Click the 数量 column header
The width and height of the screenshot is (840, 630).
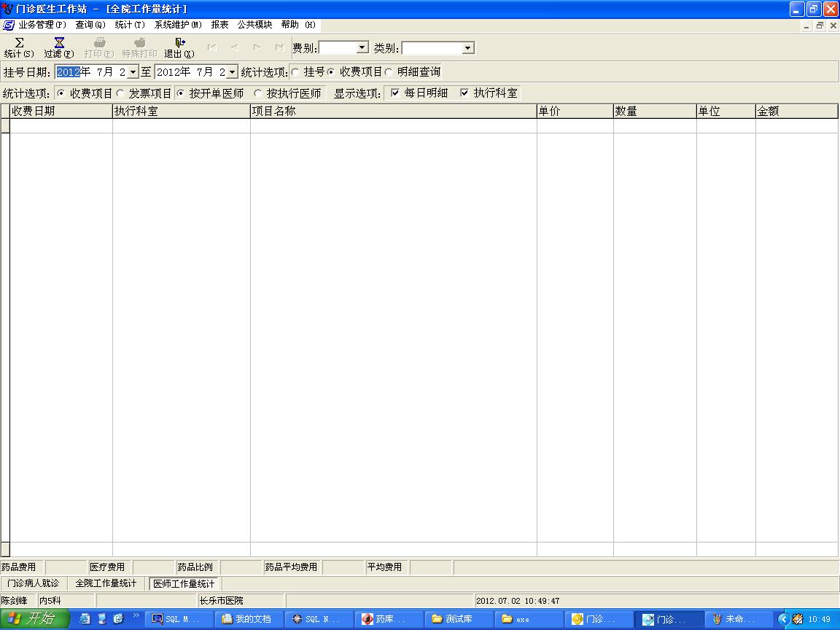tap(655, 111)
